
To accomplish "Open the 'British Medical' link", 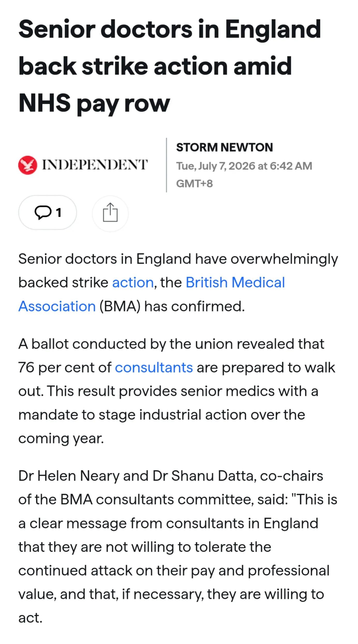I will click(235, 282).
